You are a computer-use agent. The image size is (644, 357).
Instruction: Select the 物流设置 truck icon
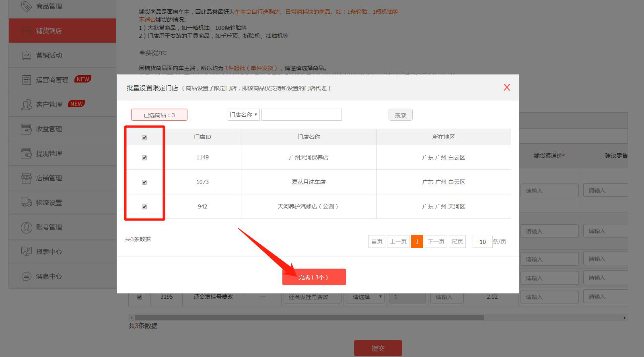27,202
